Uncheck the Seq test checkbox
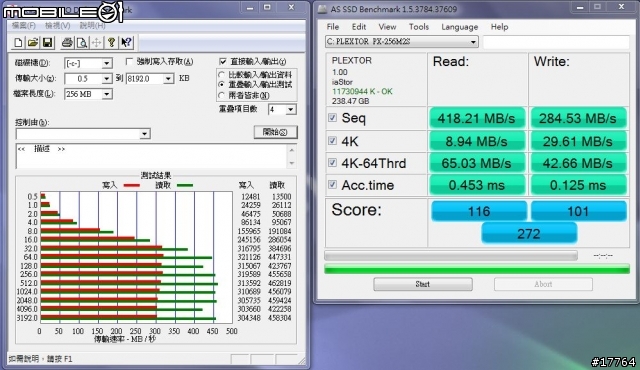Screen dimensions: 640x370 (332, 118)
